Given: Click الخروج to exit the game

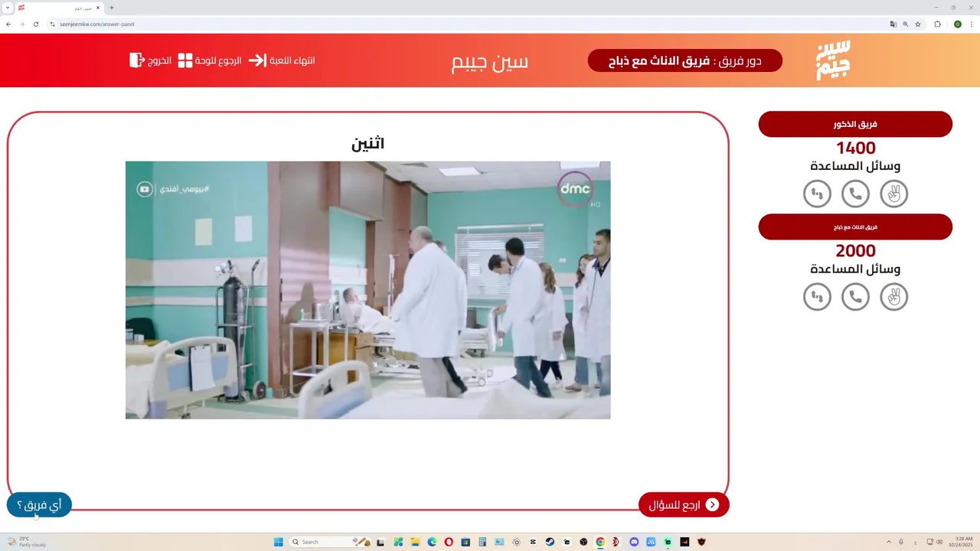Looking at the screenshot, I should point(150,60).
